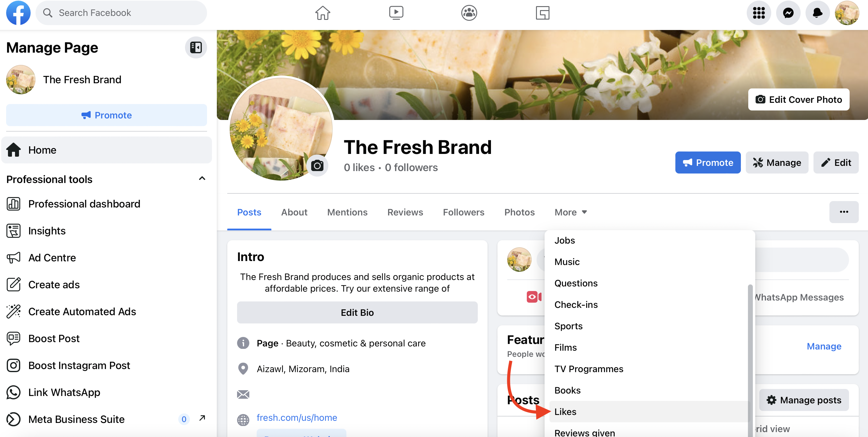Collapse the Professional tools section
The image size is (868, 437).
202,178
